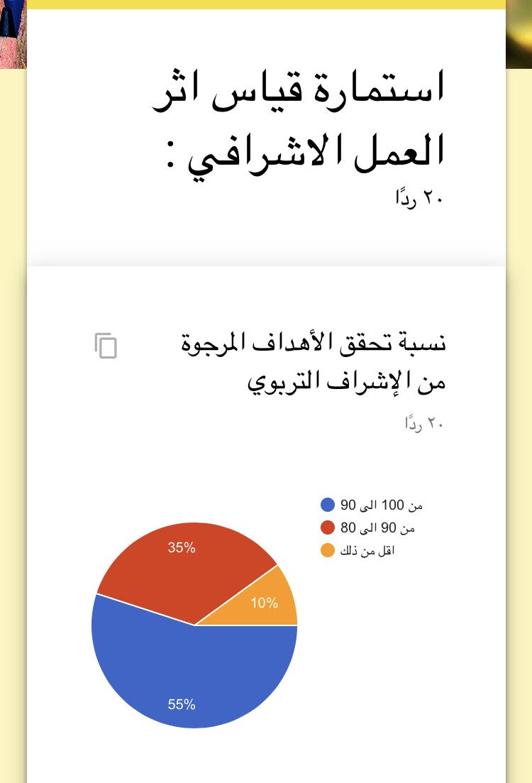Click the red legend dot for 90-80

(x=328, y=528)
